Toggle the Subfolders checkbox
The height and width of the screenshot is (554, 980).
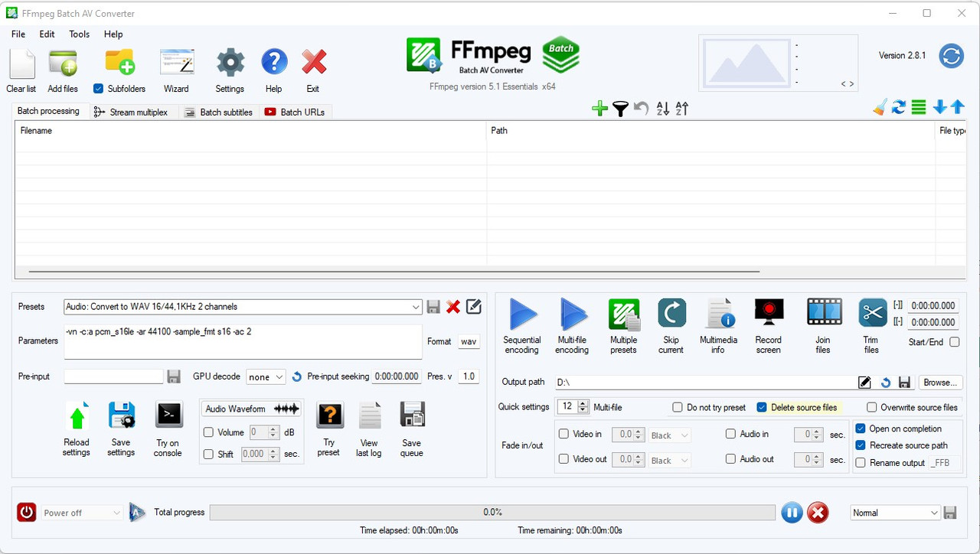click(x=98, y=89)
